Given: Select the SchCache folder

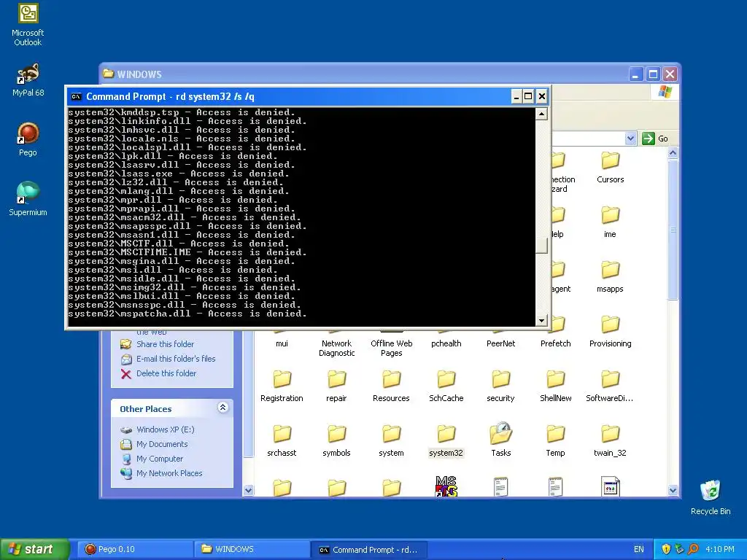Looking at the screenshot, I should (x=446, y=386).
